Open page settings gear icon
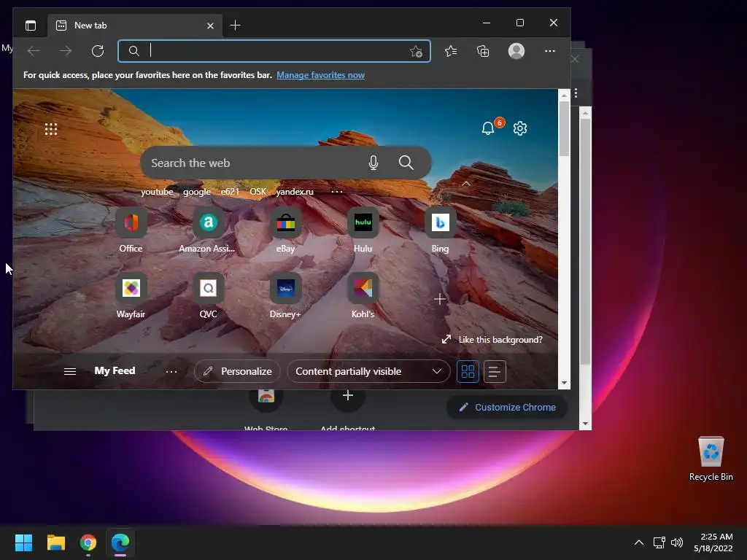The height and width of the screenshot is (560, 747). click(x=519, y=128)
